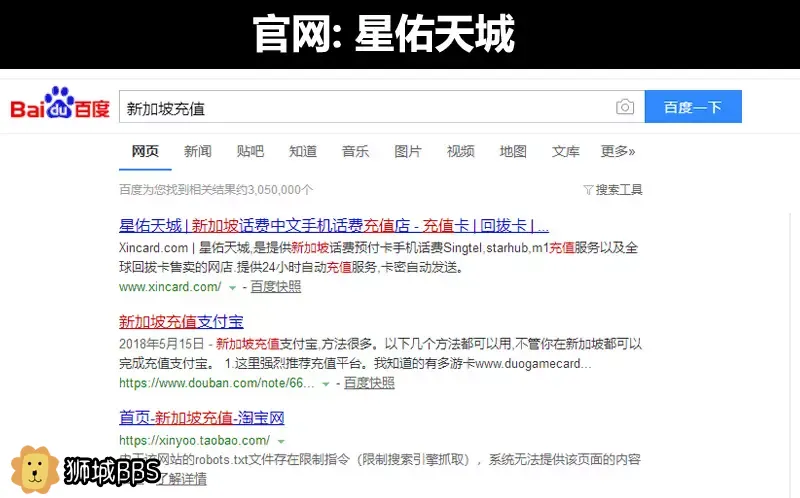The image size is (800, 498).
Task: Open 百度快照 for the douban result
Action: coord(369,383)
